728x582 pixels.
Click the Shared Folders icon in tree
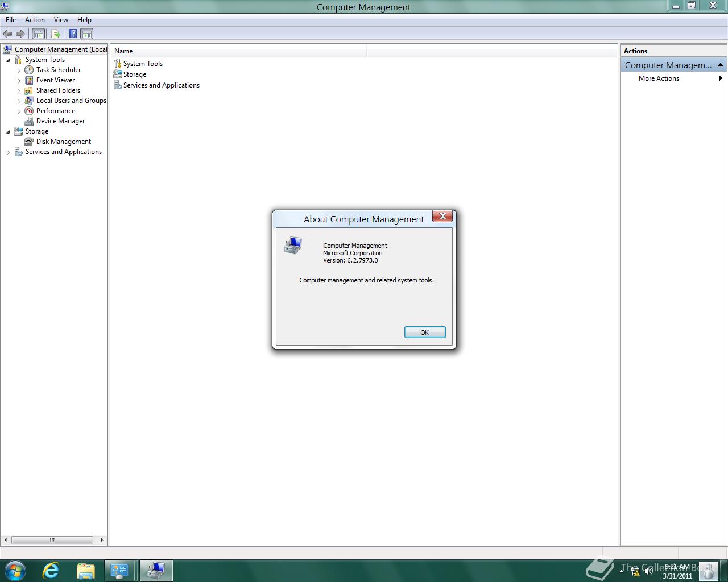[x=29, y=90]
